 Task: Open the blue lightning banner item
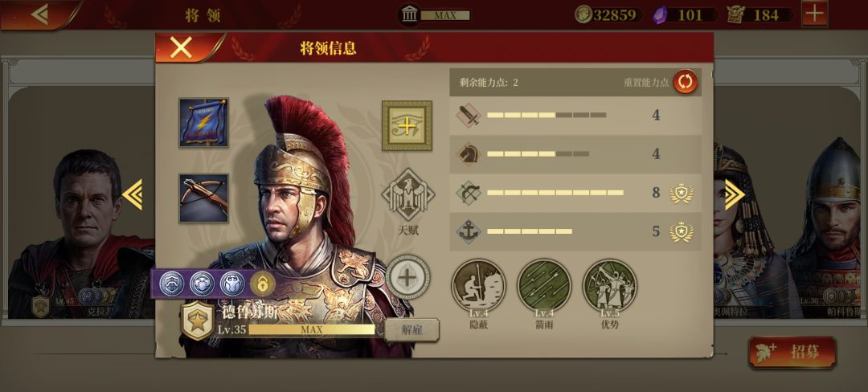pos(203,122)
